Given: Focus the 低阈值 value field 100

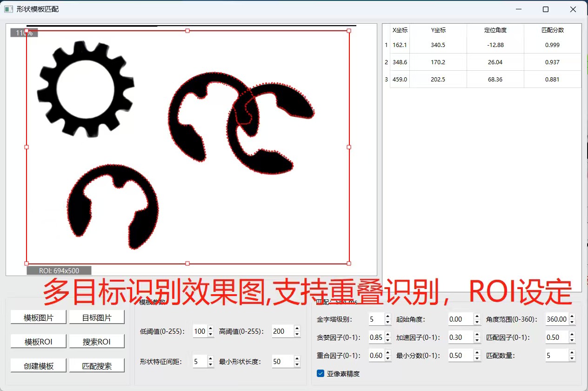Looking at the screenshot, I should coord(200,331).
